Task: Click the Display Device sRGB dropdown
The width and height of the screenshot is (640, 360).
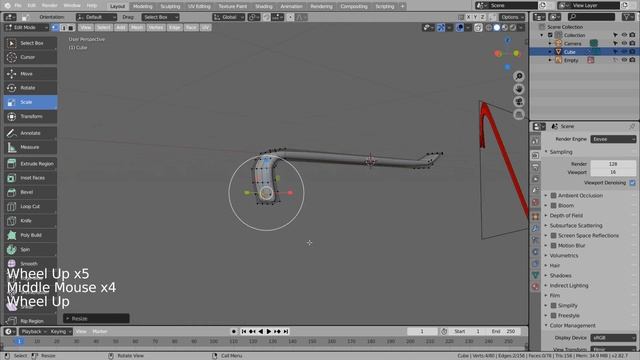Action: pos(613,338)
